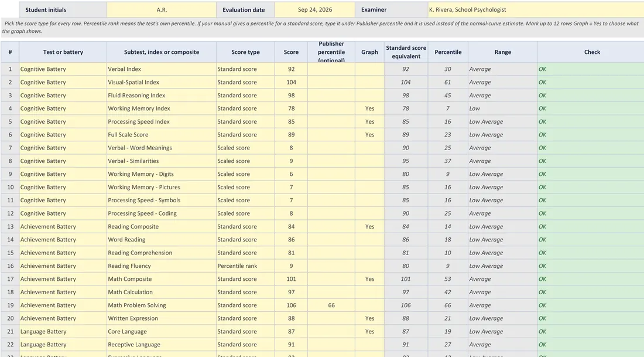The height and width of the screenshot is (357, 644).
Task: Select the Score cell 101 for Math Composite
Action: click(291, 279)
